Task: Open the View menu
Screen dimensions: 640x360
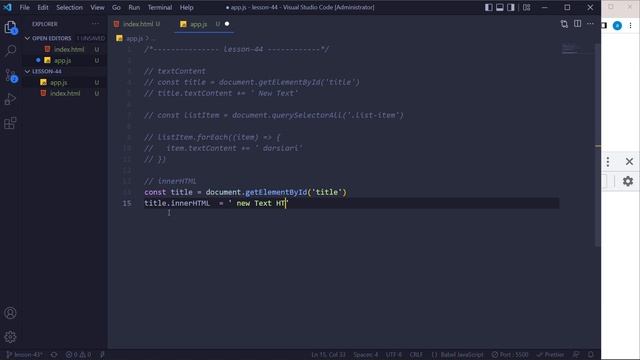Action: tap(97, 7)
